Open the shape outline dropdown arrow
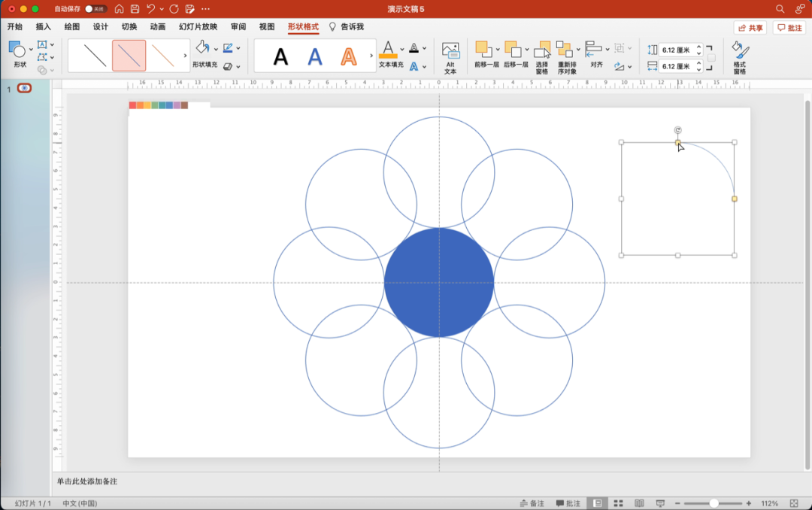This screenshot has width=812, height=510. pos(238,48)
